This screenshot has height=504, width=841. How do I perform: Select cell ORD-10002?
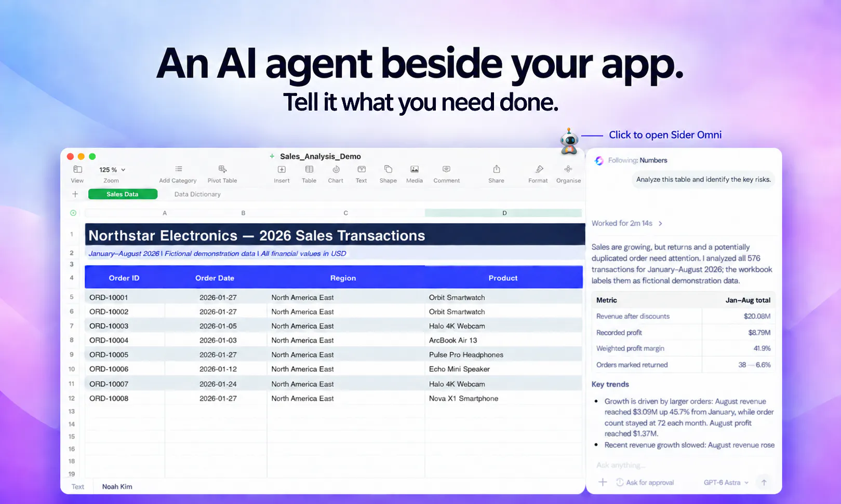[x=125, y=311]
